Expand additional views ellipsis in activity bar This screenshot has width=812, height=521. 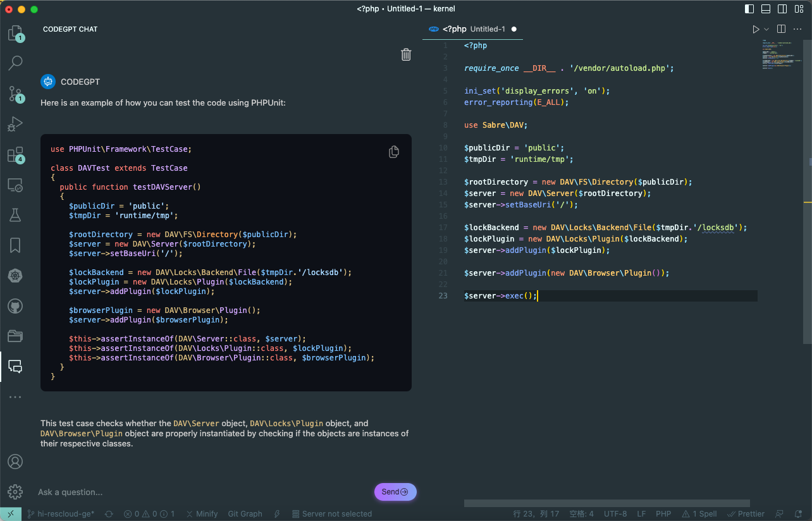point(15,397)
